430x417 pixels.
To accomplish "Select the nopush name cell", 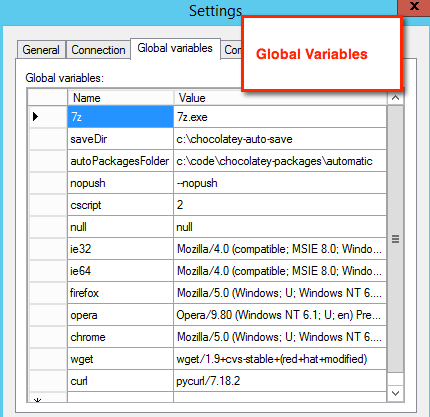I will coord(120,183).
